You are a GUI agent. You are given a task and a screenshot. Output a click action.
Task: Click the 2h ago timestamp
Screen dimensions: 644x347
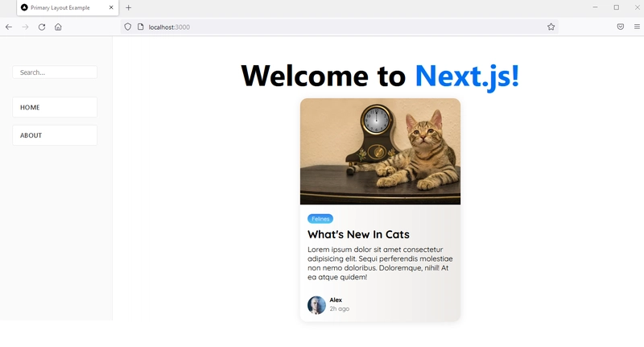[339, 309]
